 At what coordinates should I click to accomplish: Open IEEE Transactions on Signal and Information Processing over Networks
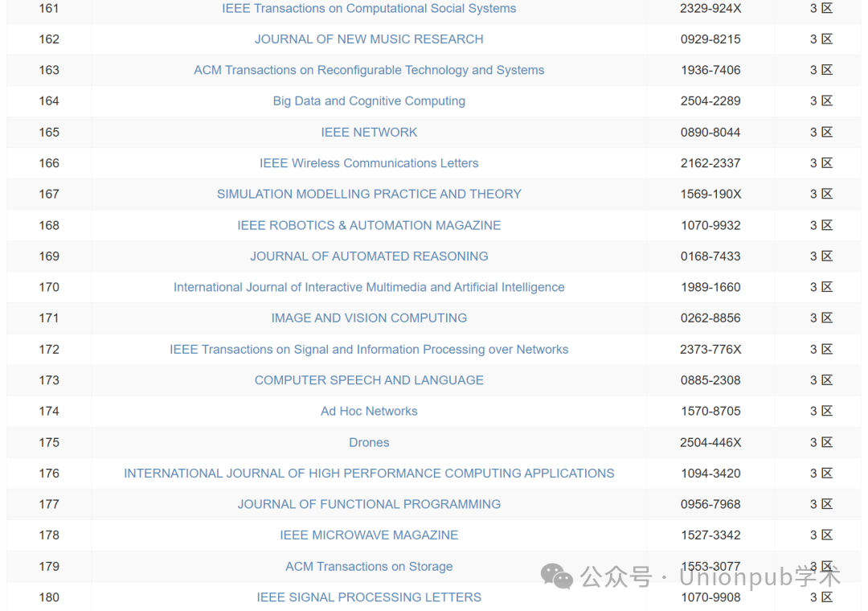click(369, 350)
